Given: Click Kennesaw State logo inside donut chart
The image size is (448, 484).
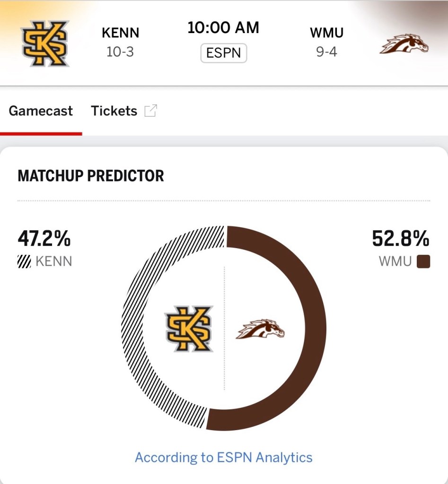Looking at the screenshot, I should (189, 328).
